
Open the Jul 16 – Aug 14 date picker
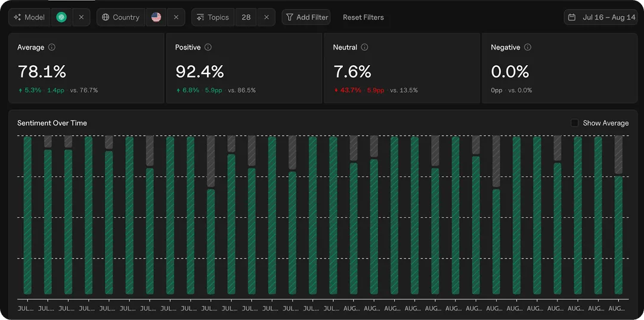coord(600,17)
